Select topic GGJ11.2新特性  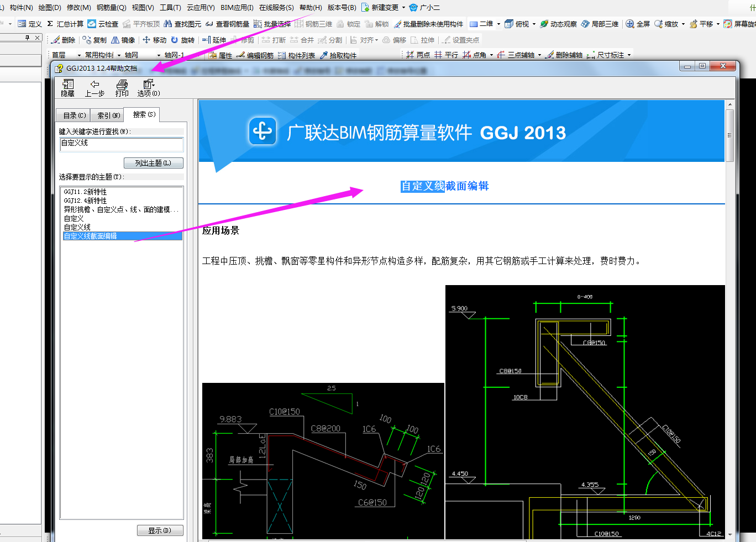pos(85,192)
